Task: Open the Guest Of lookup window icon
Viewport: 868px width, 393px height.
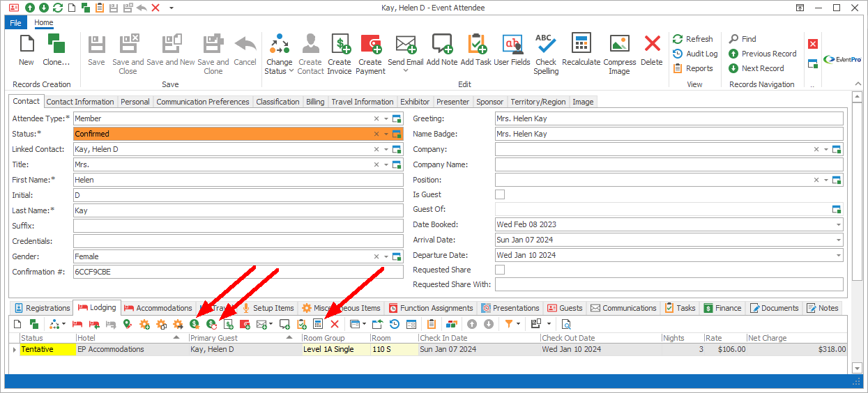Action: [x=837, y=209]
